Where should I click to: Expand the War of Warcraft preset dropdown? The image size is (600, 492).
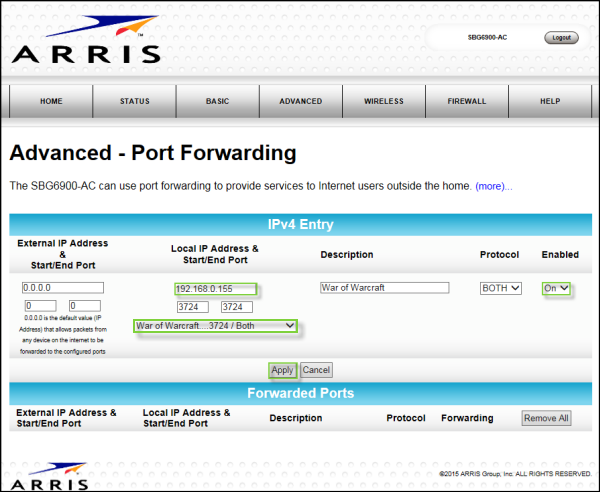click(x=215, y=326)
